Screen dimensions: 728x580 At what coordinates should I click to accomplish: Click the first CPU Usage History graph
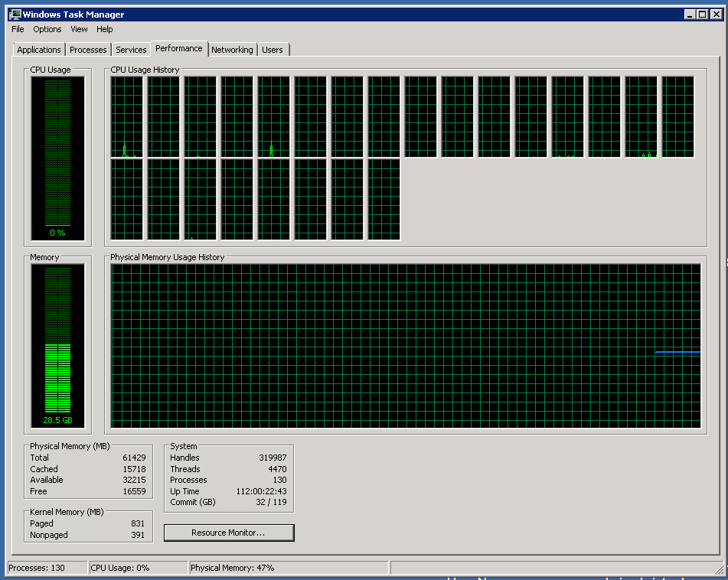tap(126, 116)
